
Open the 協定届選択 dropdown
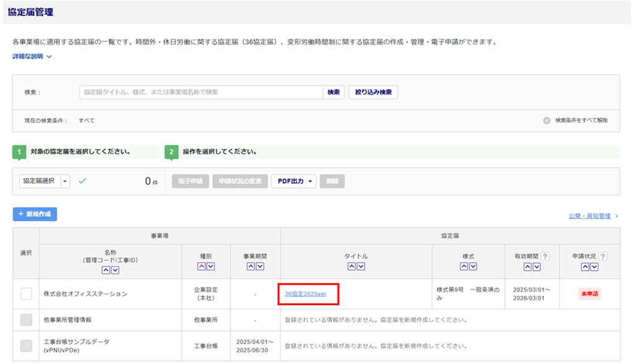[66, 181]
